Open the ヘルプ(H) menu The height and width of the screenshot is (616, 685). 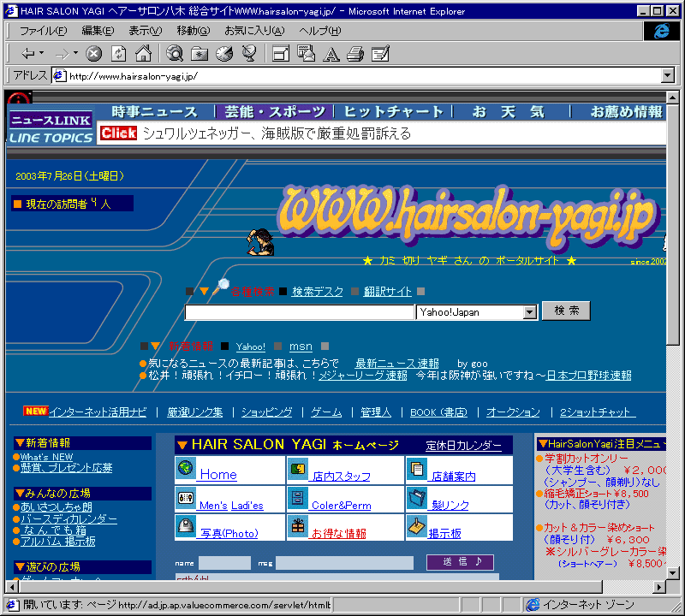pyautogui.click(x=319, y=31)
